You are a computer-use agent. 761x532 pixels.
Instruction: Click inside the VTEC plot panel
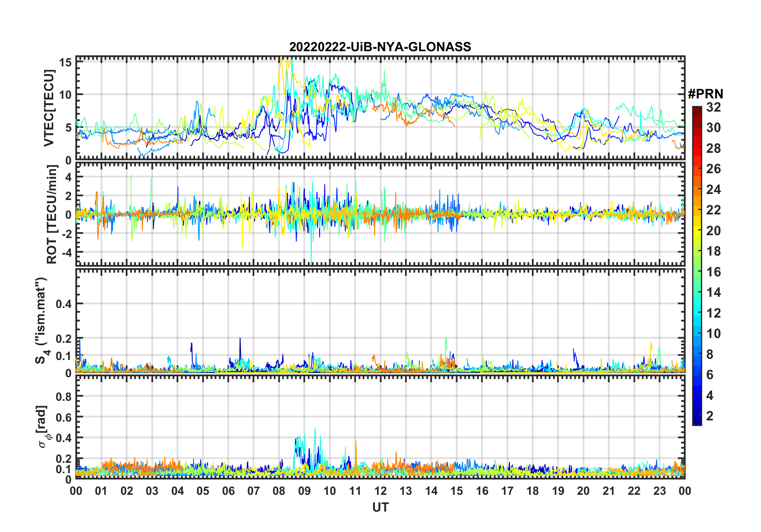click(380, 108)
